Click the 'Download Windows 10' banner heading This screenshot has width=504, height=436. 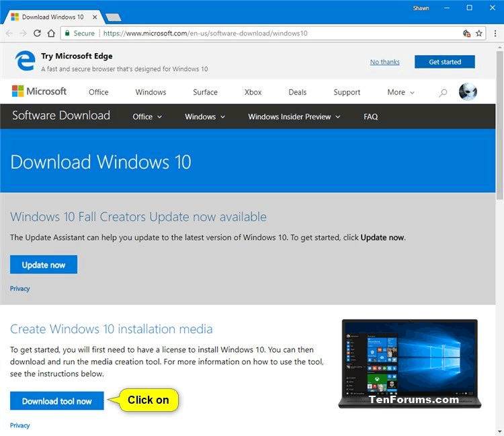[101, 162]
